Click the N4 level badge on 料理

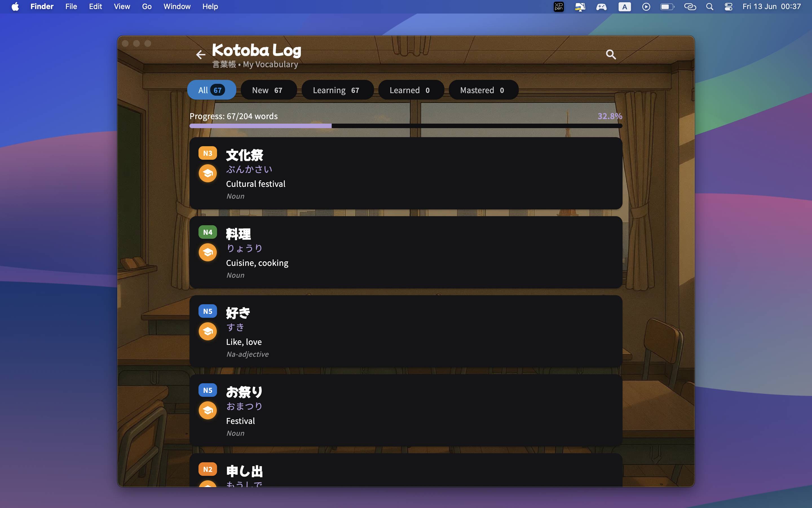(208, 232)
